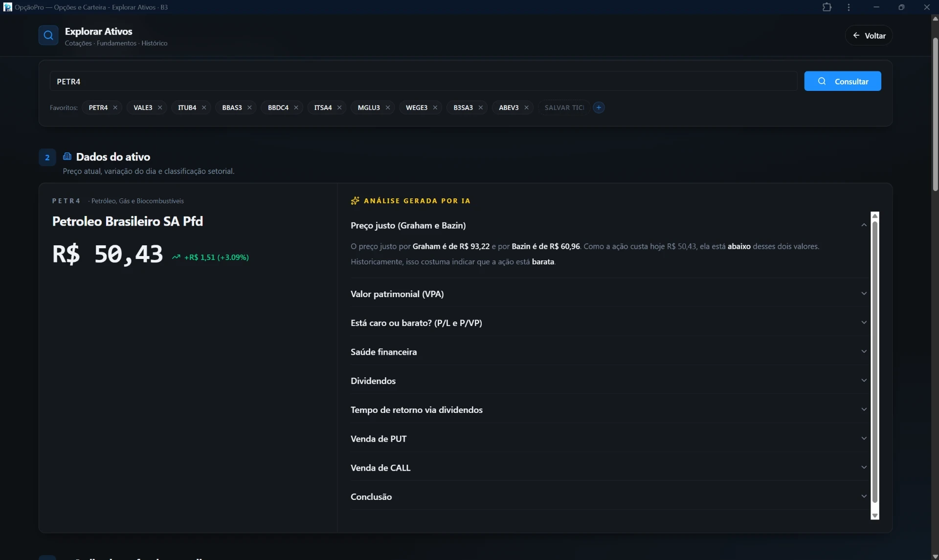
Task: Remove PETR4 from favorites
Action: point(115,108)
